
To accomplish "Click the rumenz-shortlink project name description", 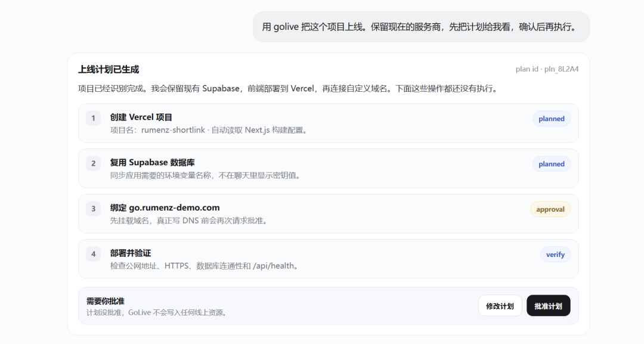I will 209,130.
